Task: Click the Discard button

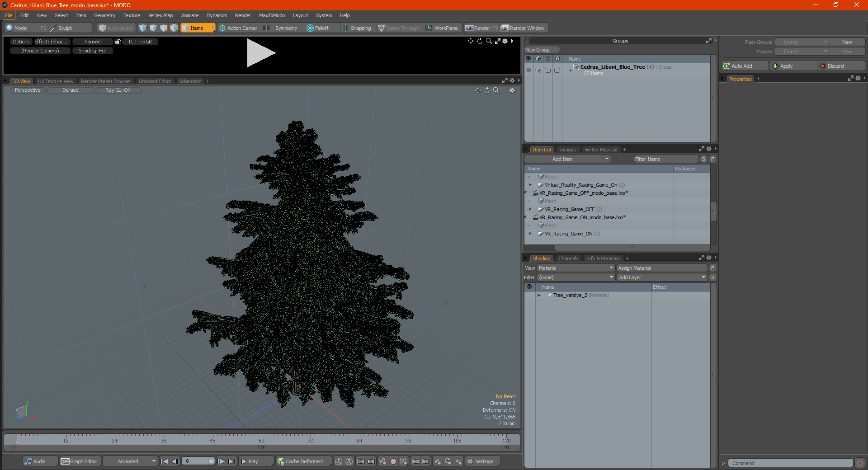Action: point(841,66)
